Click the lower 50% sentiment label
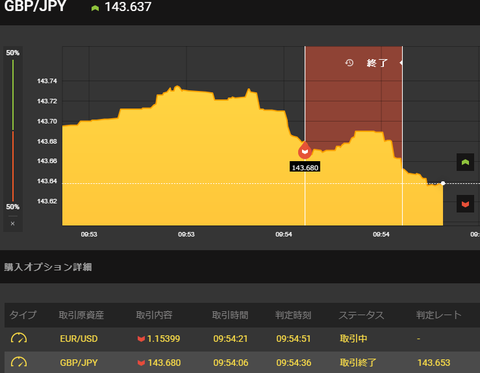The height and width of the screenshot is (373, 480). 13,207
